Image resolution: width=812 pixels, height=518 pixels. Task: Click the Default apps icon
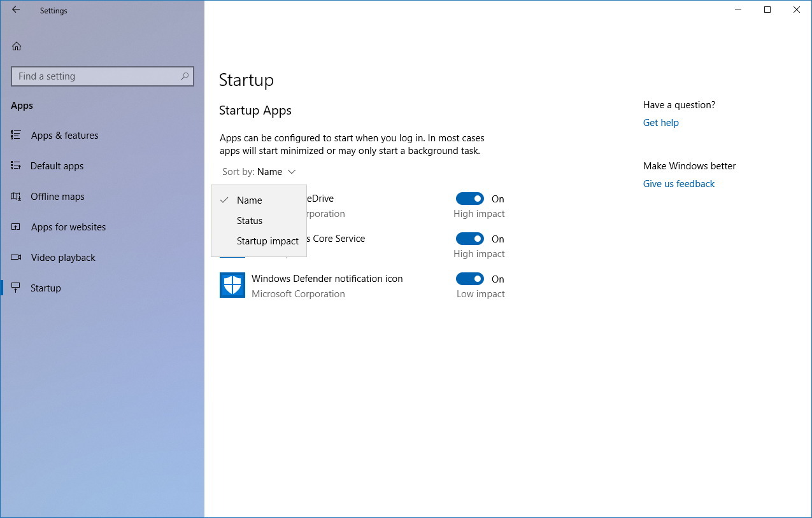[16, 165]
